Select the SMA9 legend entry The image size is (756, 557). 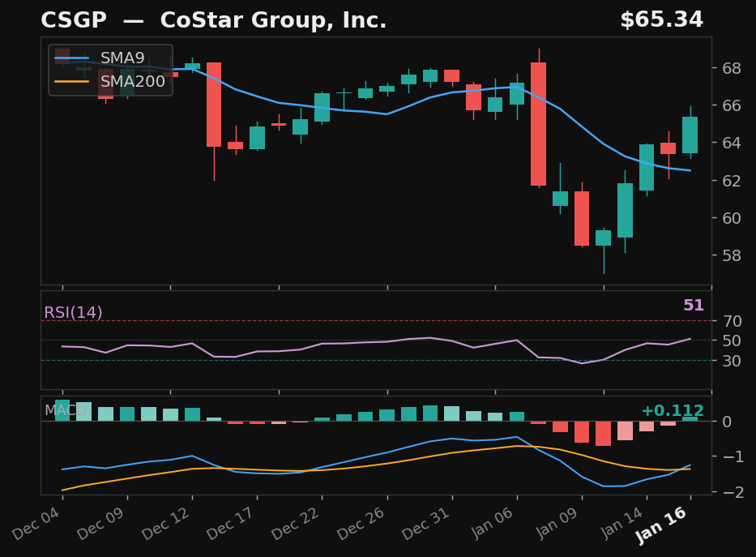coord(100,58)
